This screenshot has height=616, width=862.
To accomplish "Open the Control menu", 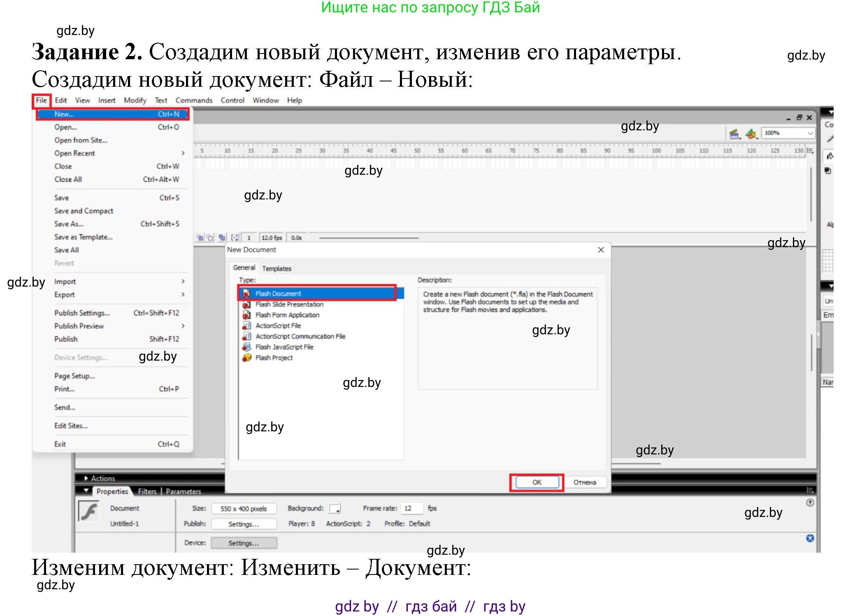I will [x=232, y=100].
